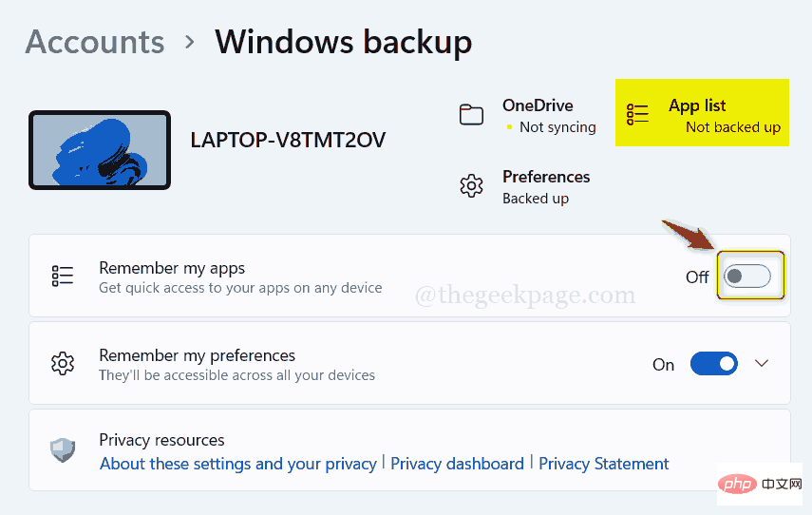Turn off the Remember my preferences toggle
812x515 pixels.
pyautogui.click(x=713, y=364)
